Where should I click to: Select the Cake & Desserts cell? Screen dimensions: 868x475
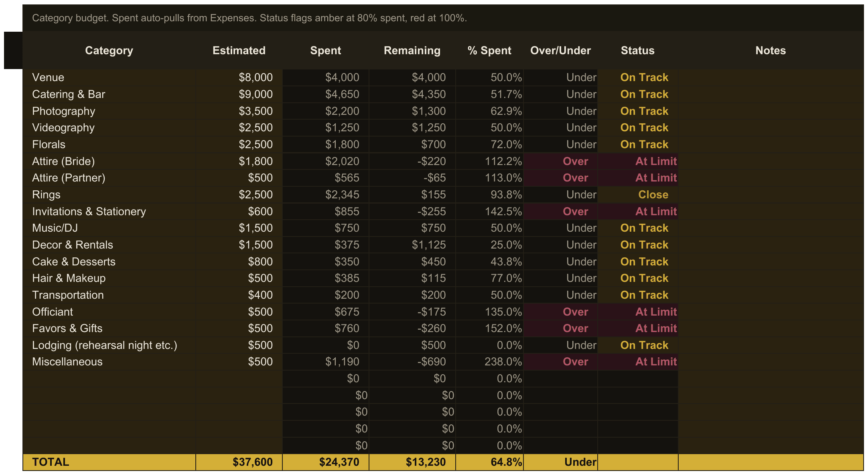pyautogui.click(x=109, y=262)
